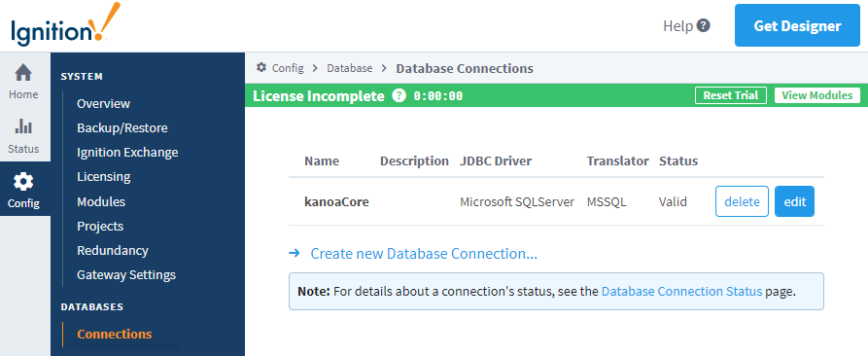Open the Licensing page

click(x=103, y=177)
